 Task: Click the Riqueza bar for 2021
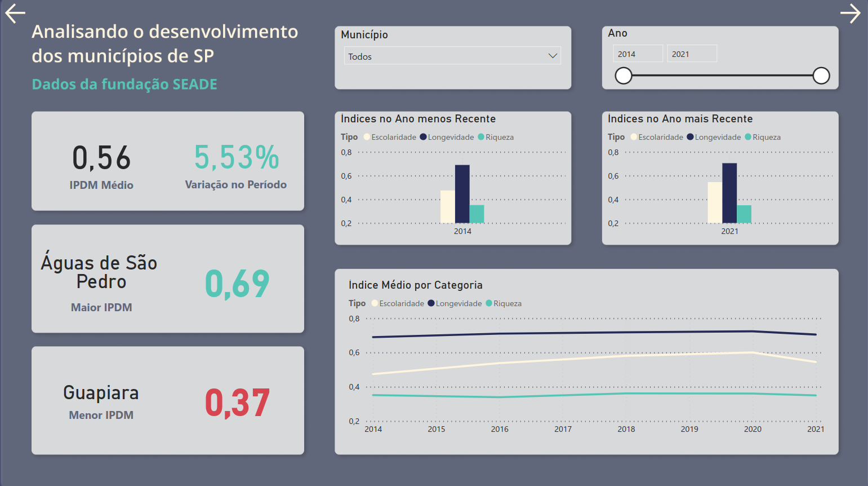[x=744, y=214]
